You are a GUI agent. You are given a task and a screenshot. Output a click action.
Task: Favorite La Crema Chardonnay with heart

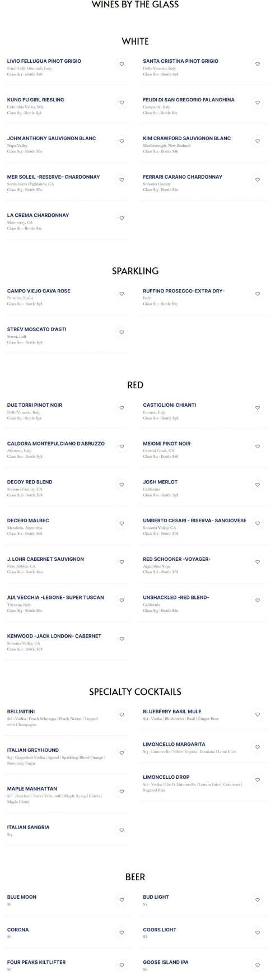pyautogui.click(x=122, y=219)
